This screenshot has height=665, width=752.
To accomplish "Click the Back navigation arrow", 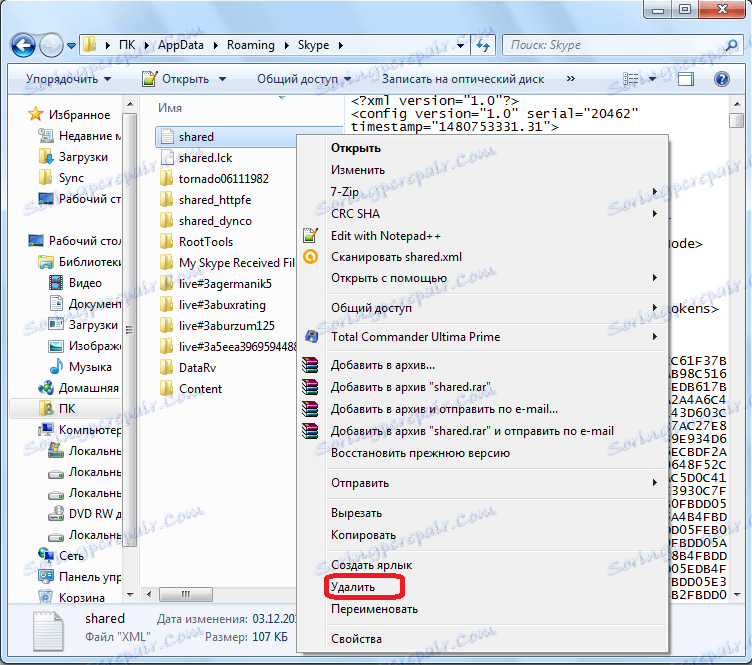I will (23, 46).
